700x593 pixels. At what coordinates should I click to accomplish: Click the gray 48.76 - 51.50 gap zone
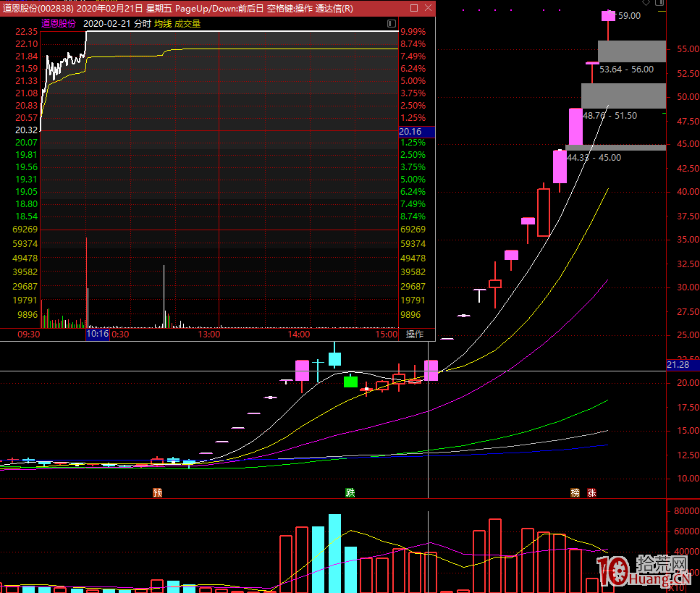(x=623, y=96)
